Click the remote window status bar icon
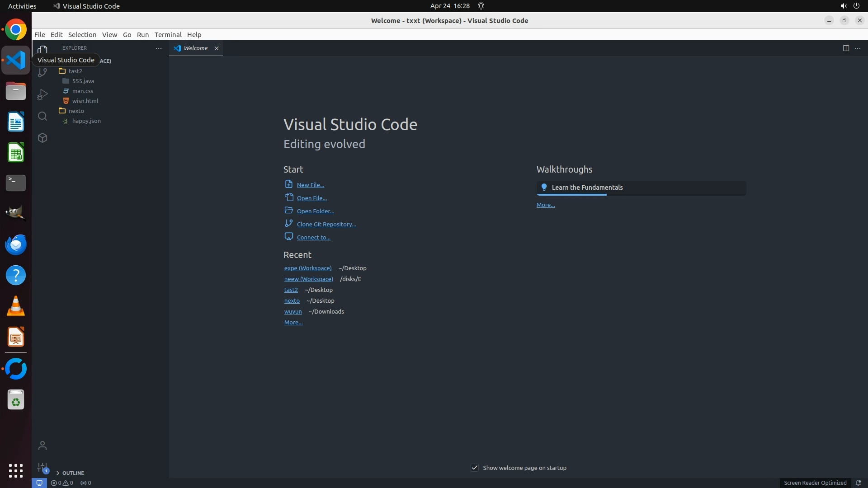 pyautogui.click(x=39, y=483)
